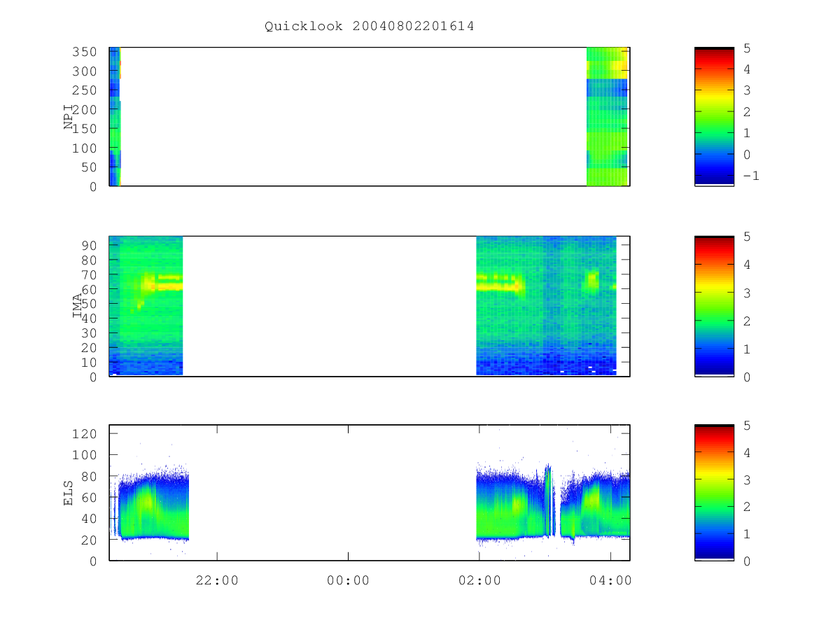Click the 3 label on NPI colorbar
This screenshot has width=840, height=630.
[746, 90]
